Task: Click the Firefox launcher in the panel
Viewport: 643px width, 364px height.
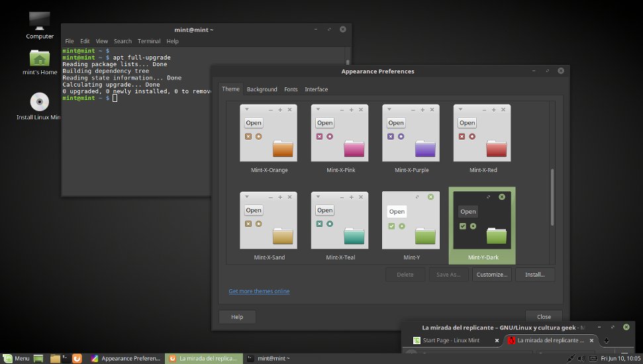Action: coord(77,358)
